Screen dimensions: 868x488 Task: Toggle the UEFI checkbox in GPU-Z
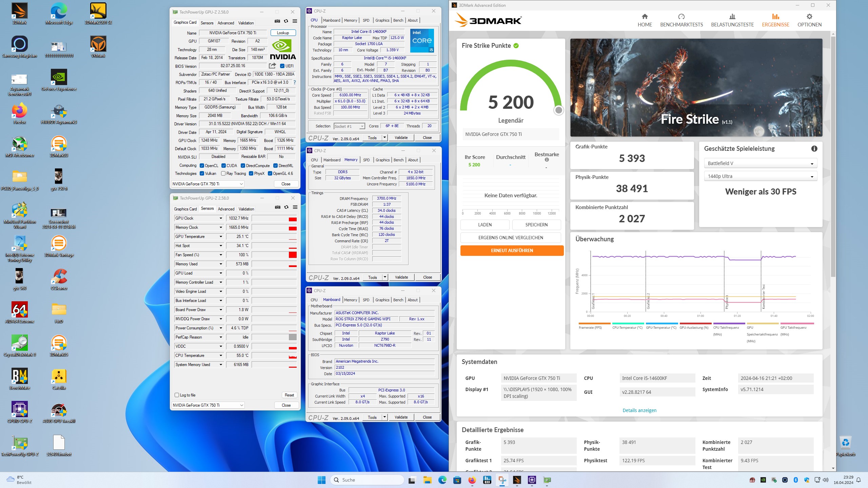click(282, 66)
